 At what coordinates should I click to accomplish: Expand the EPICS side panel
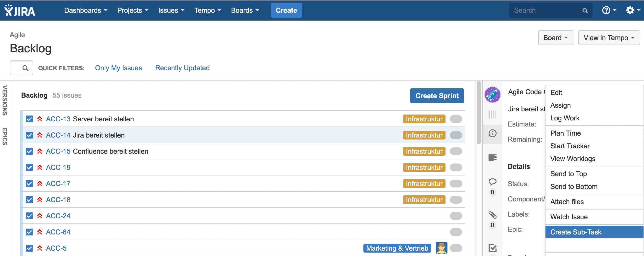5,137
